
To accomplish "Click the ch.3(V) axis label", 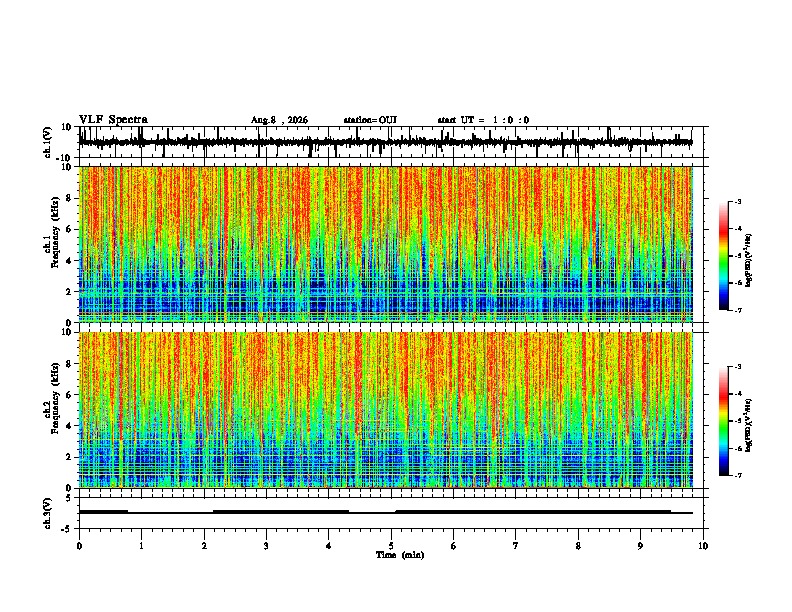I will [x=47, y=514].
